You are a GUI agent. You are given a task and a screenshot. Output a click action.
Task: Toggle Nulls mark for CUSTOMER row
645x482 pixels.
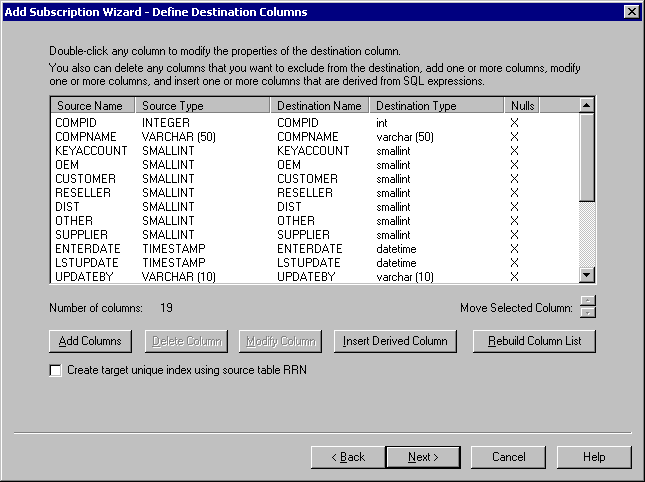point(515,179)
